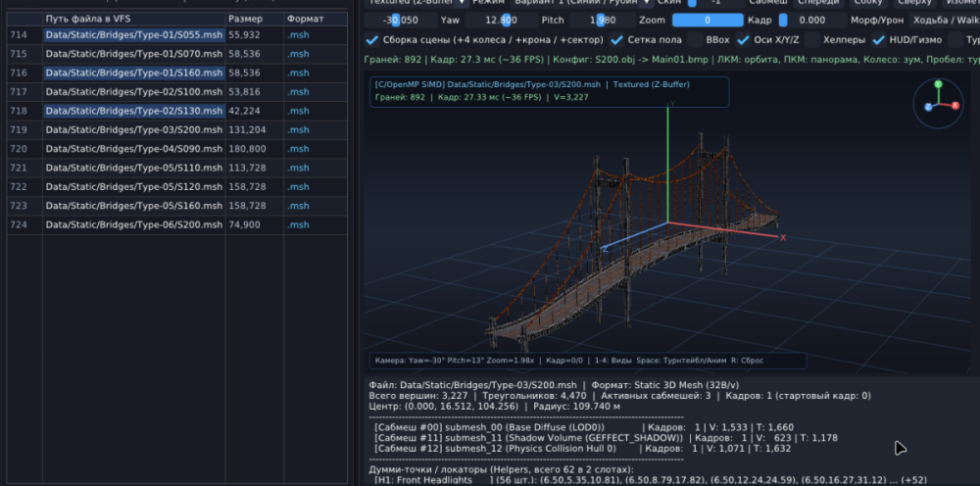This screenshot has height=486, width=980.
Task: Click the Формат column header
Action: [x=315, y=19]
